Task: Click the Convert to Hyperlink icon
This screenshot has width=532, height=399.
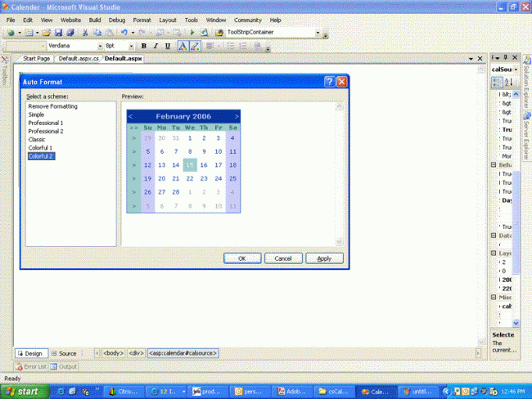Action: point(258,46)
